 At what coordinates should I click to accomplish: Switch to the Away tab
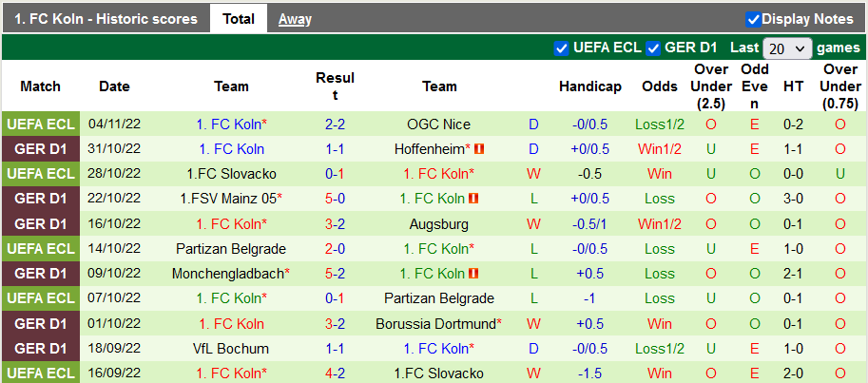coord(295,19)
